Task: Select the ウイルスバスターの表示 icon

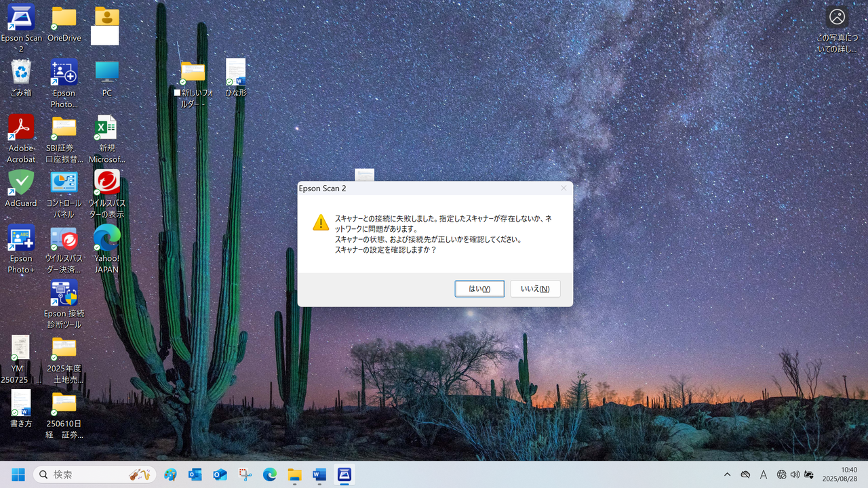Action: (106, 195)
